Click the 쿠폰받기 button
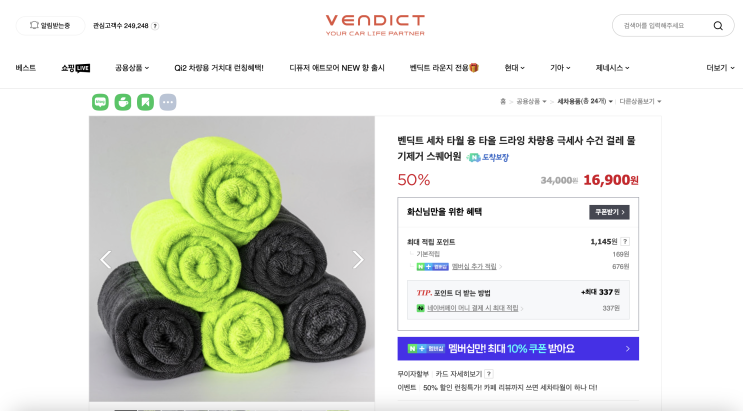Screen dimensions: 743x411 pos(609,212)
